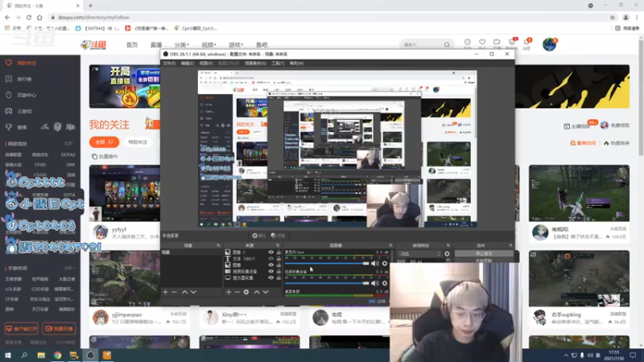This screenshot has width=644, height=362.
Task: Open 场景集合(S) menu in OBS
Action: [255, 64]
